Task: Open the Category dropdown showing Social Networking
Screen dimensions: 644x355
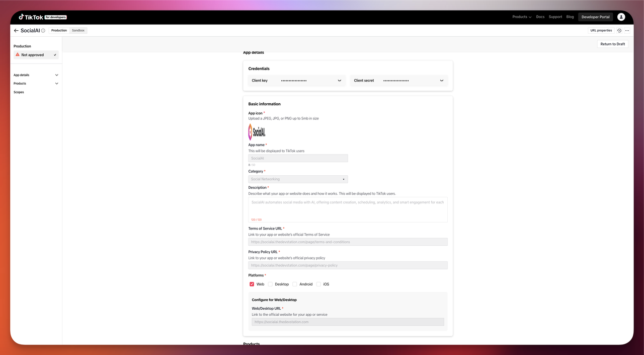Action: 298,179
